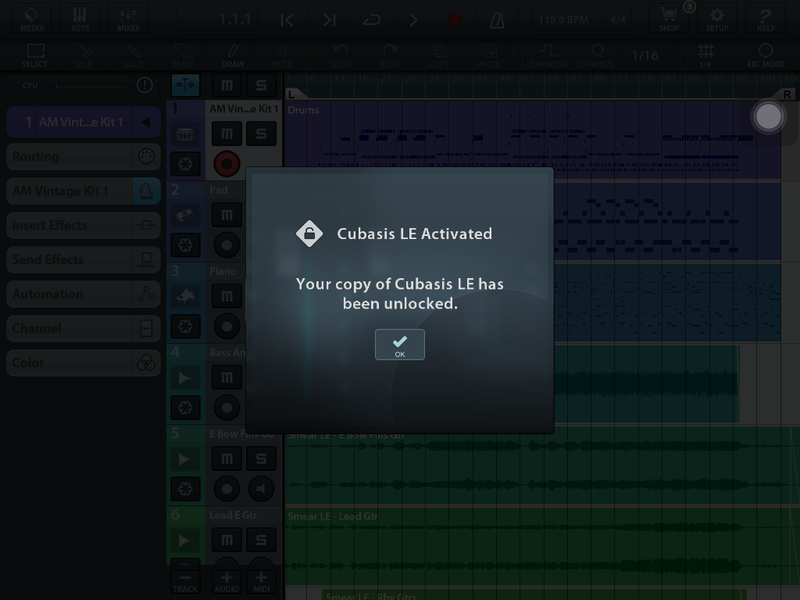Open the track Color picker
Image resolution: width=800 pixels, height=600 pixels.
pos(83,363)
